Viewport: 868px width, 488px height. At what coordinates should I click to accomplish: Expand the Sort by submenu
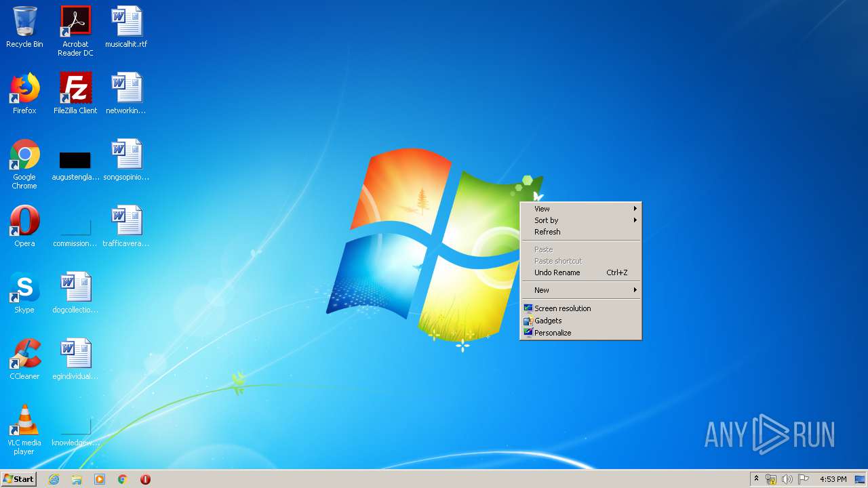point(581,220)
